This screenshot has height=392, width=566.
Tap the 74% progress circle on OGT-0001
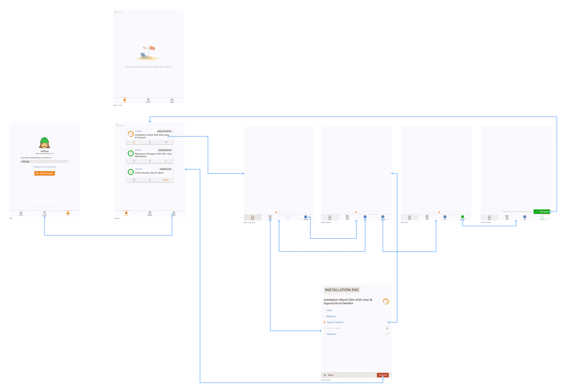point(131,134)
